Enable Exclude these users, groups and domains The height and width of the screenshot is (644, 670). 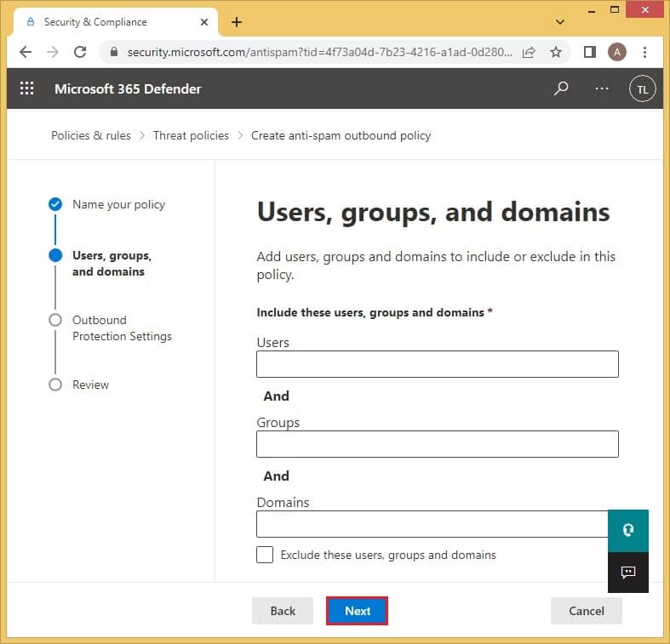tap(266, 555)
